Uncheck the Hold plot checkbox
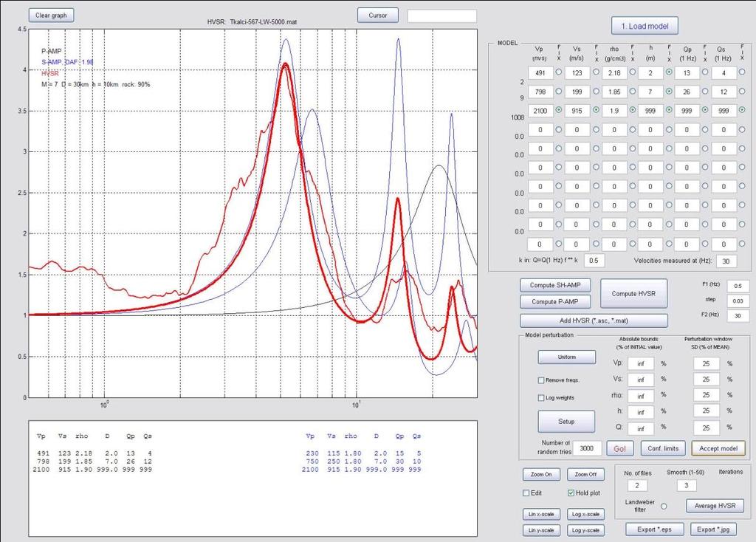 (x=571, y=493)
